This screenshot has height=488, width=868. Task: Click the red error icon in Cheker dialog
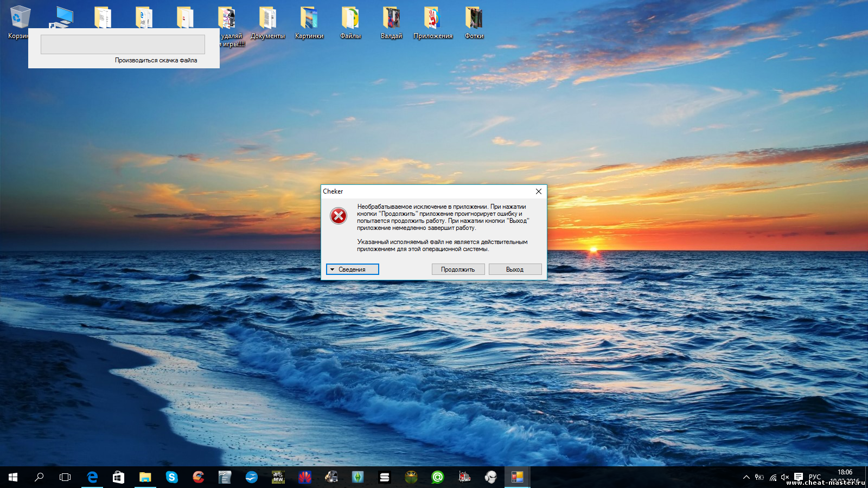(x=339, y=216)
